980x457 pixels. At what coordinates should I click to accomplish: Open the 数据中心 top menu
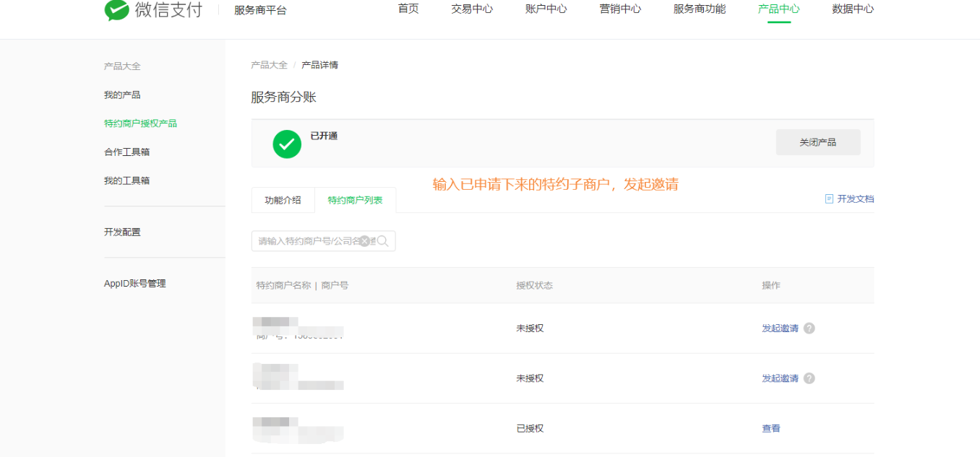click(853, 9)
